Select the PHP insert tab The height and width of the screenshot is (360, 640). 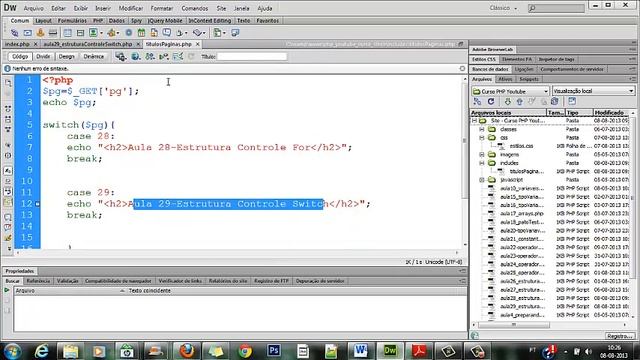[98, 20]
